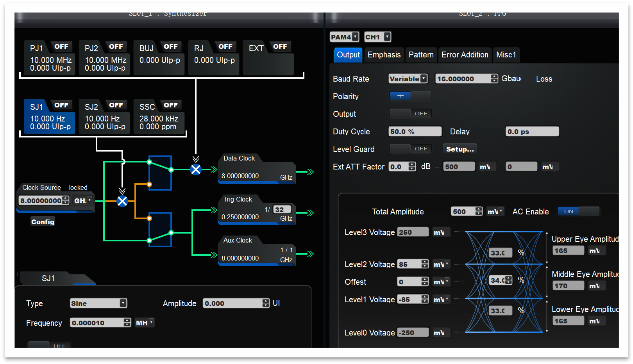The width and height of the screenshot is (633, 364).
Task: Switch to the Emphasis tab
Action: 384,55
